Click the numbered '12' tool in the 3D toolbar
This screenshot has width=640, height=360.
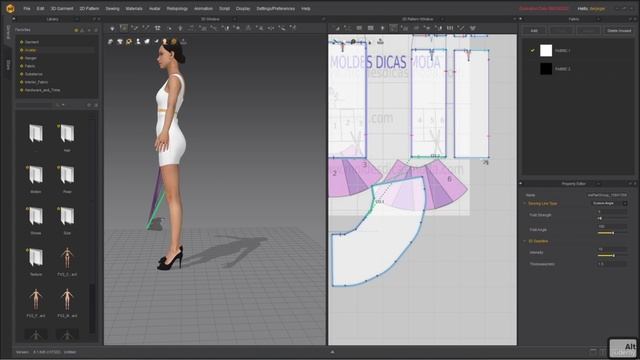(x=158, y=28)
